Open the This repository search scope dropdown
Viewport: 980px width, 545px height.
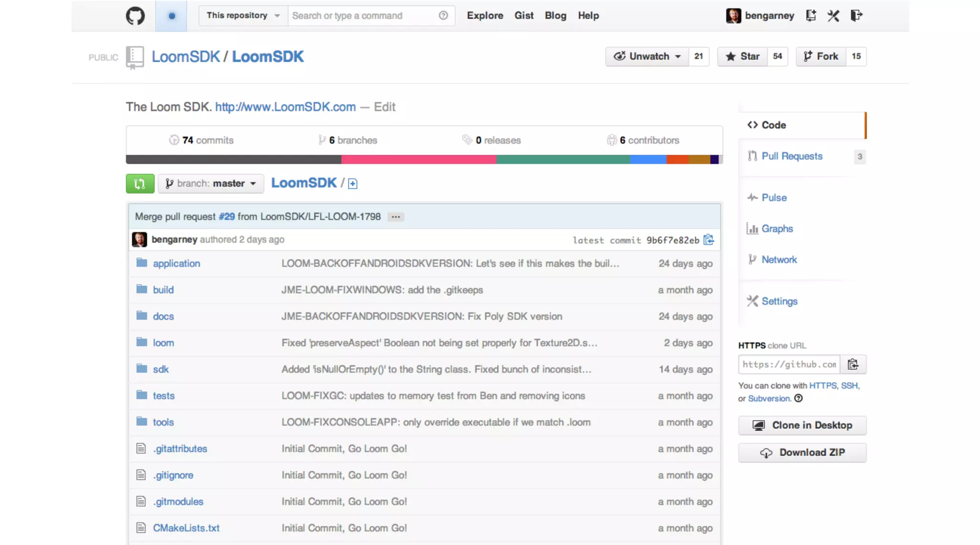point(243,15)
